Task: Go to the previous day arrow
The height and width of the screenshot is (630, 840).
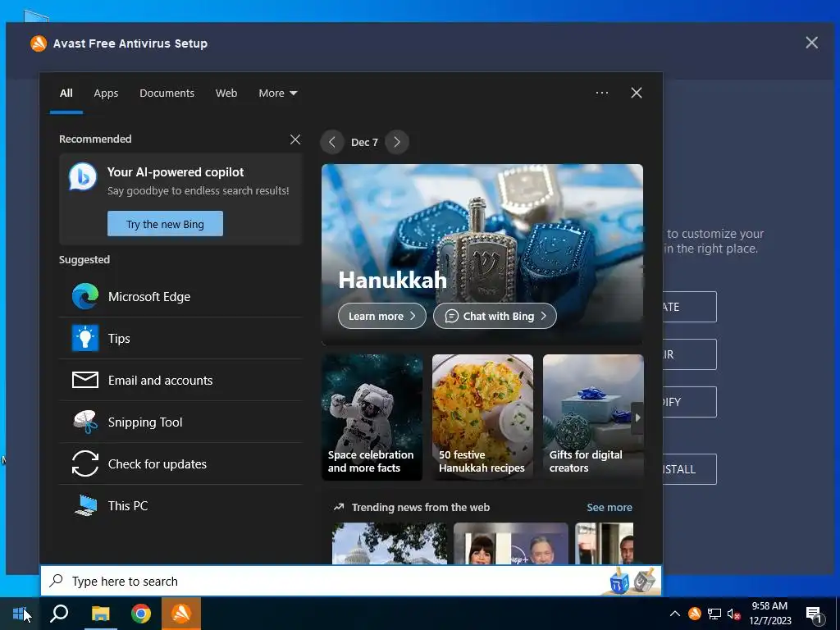Action: tap(332, 142)
